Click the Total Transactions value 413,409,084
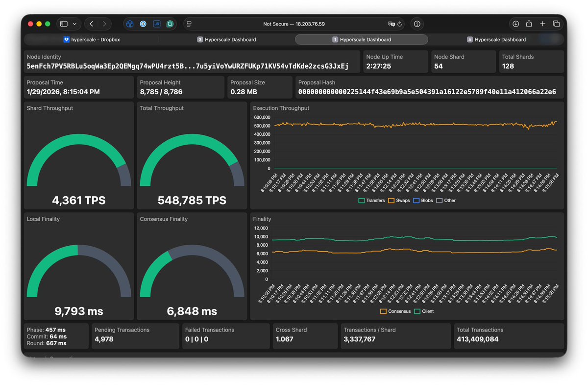The height and width of the screenshot is (385, 588). (x=478, y=339)
